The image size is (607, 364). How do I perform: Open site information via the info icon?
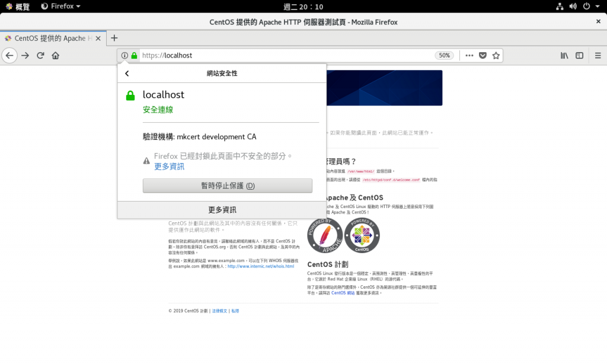pos(124,55)
